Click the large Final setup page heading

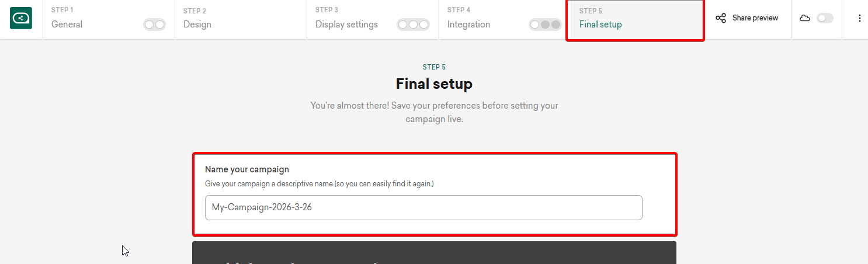[x=434, y=84]
